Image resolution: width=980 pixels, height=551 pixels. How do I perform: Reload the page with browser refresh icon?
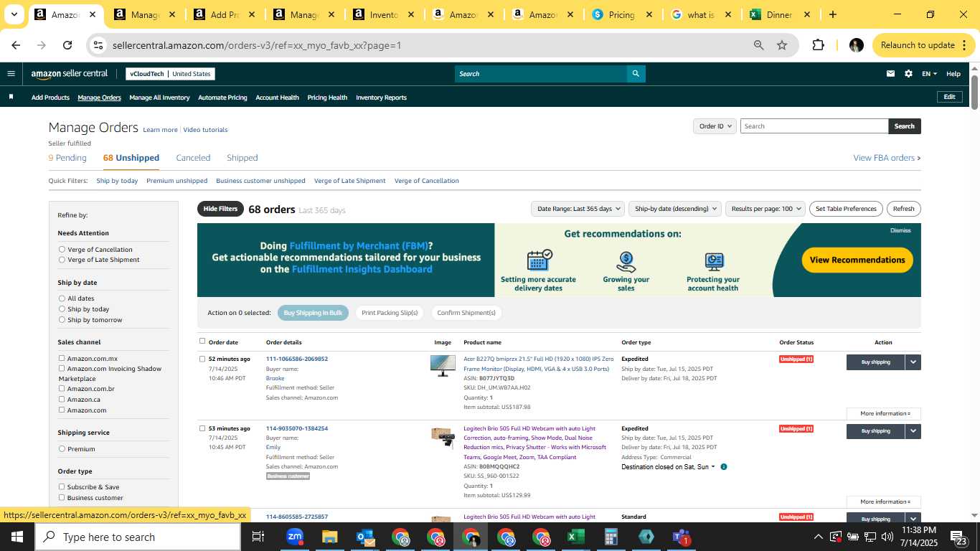coord(67,45)
